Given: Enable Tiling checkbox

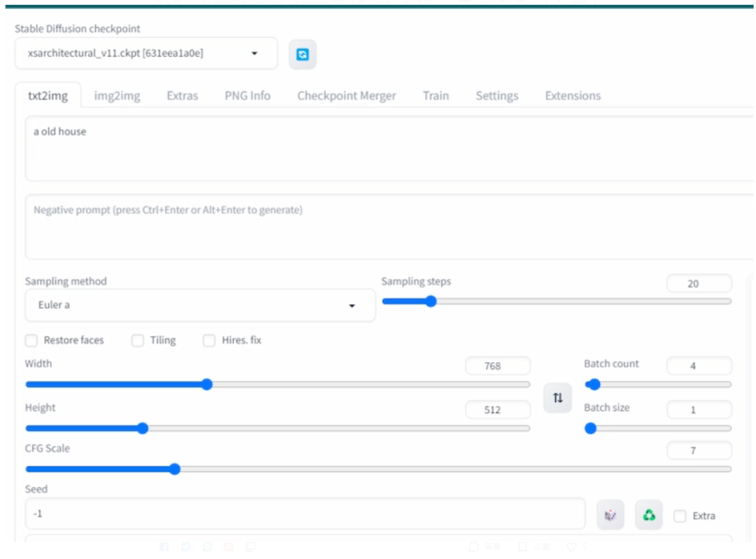Looking at the screenshot, I should [138, 340].
